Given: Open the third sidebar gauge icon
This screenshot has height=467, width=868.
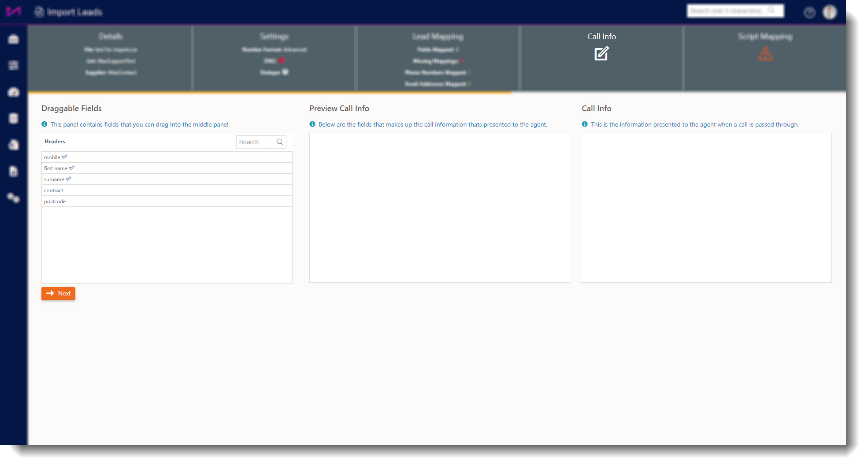Looking at the screenshot, I should tap(14, 92).
